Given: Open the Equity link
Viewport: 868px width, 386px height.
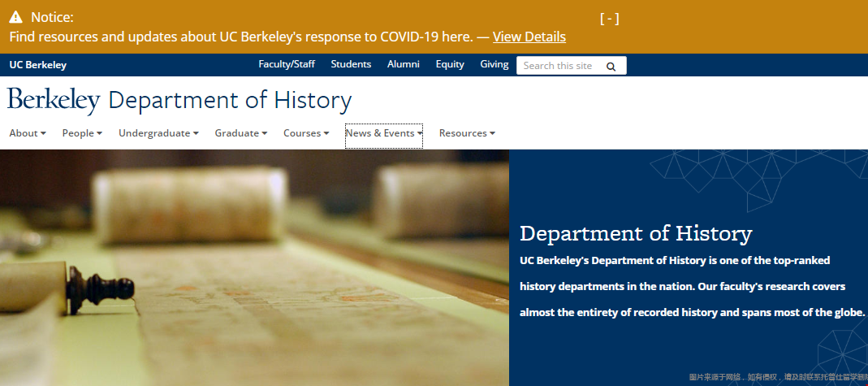Looking at the screenshot, I should pyautogui.click(x=450, y=64).
